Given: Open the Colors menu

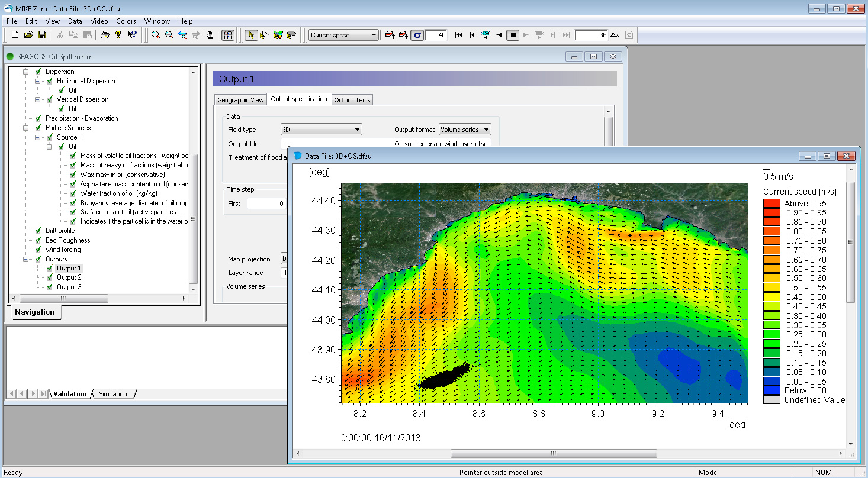Looking at the screenshot, I should (x=126, y=21).
